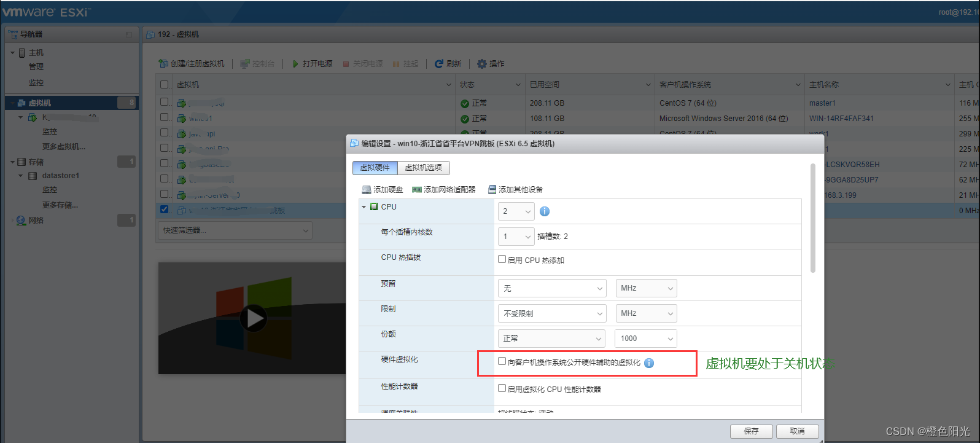Viewport: 980px width, 443px height.
Task: Click the 创建/注册虚拟机 toolbar icon
Action: 163,64
